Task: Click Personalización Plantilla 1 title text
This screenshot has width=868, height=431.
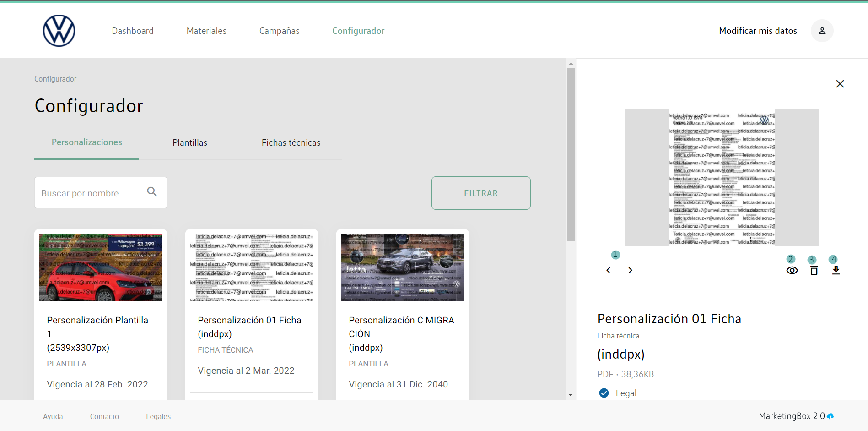Action: (97, 334)
